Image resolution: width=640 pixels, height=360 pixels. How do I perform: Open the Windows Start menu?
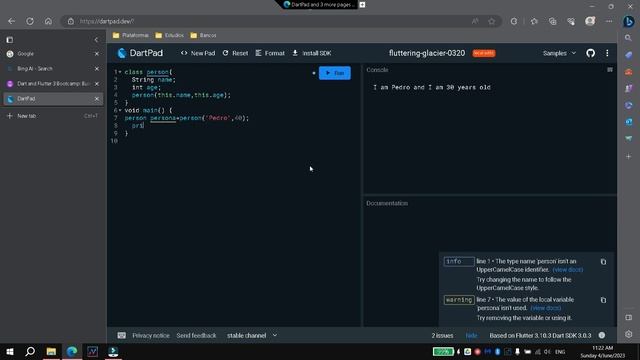click(x=9, y=351)
